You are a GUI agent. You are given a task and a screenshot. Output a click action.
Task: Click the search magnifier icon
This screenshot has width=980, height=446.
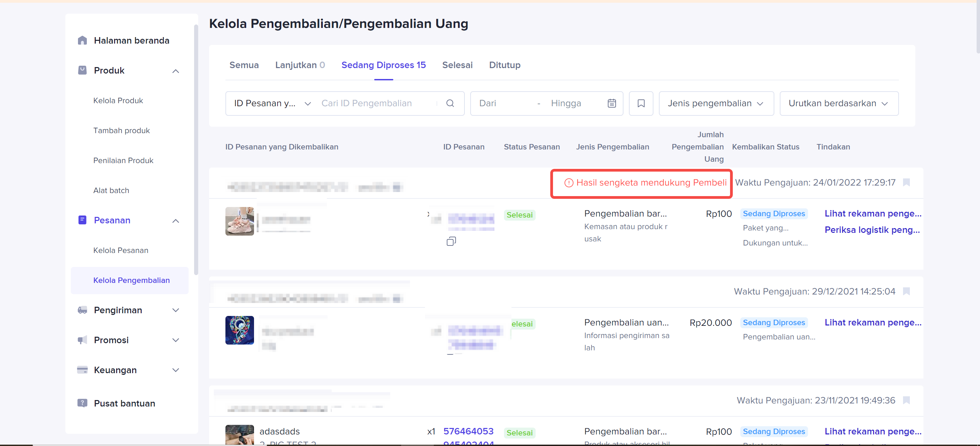[x=450, y=103]
